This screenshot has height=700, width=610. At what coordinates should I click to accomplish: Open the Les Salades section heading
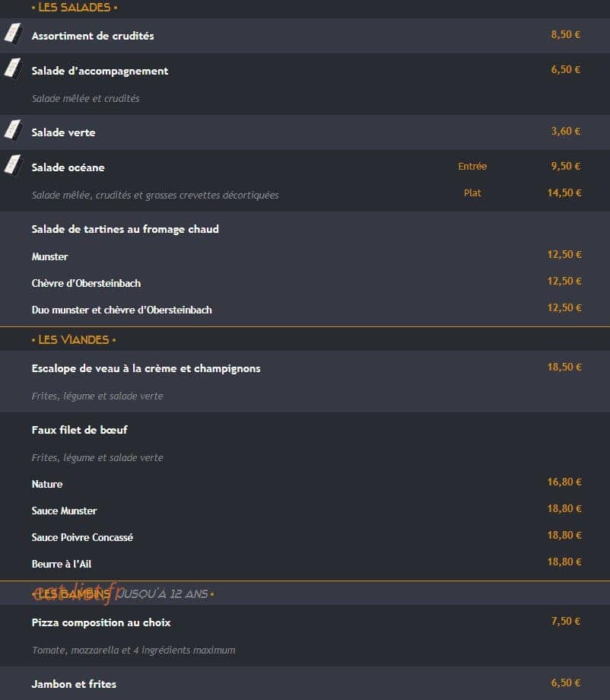74,7
